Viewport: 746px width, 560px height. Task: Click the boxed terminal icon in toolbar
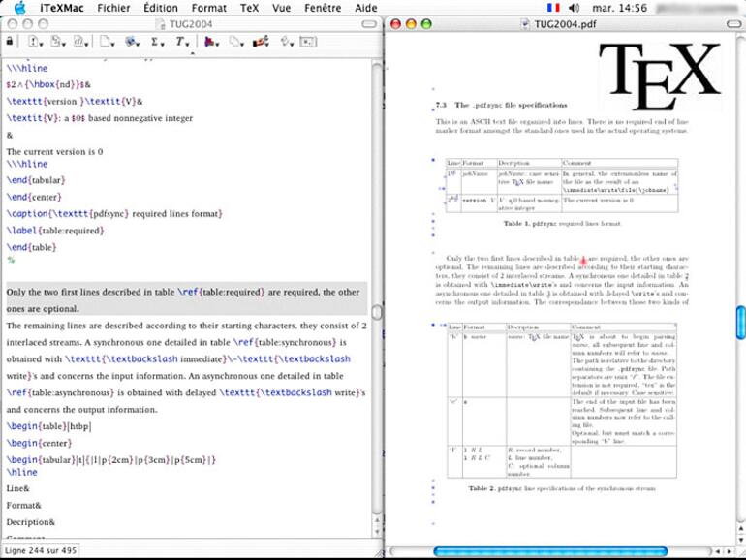coord(309,41)
